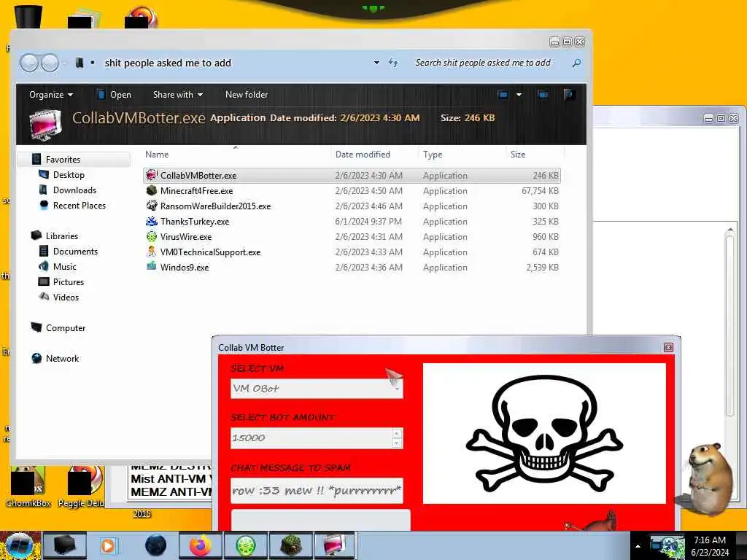Open the view options dropdown arrow
Viewport: 747px width, 560px height.
point(519,94)
